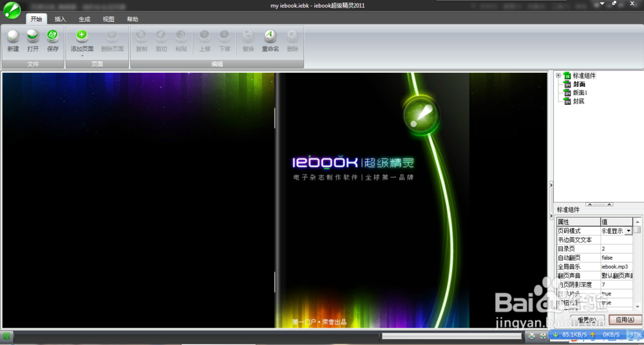
Task: Click the 翻页声音 value cell
Action: tap(616, 275)
